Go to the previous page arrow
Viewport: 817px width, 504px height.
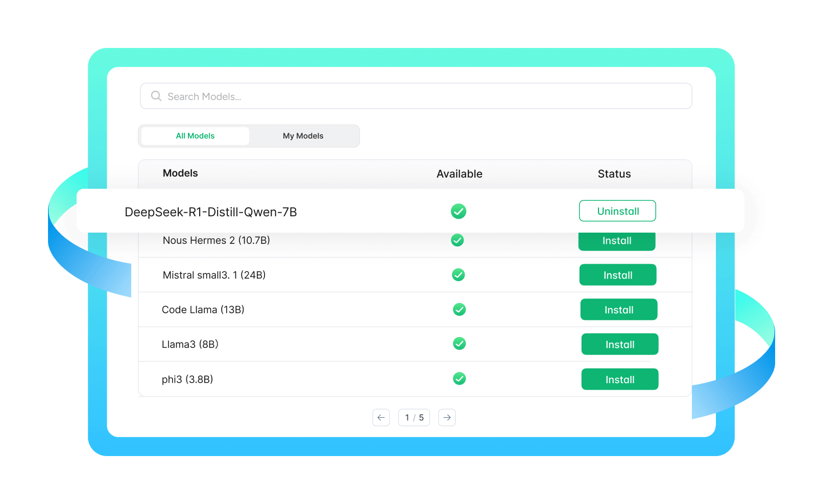381,417
